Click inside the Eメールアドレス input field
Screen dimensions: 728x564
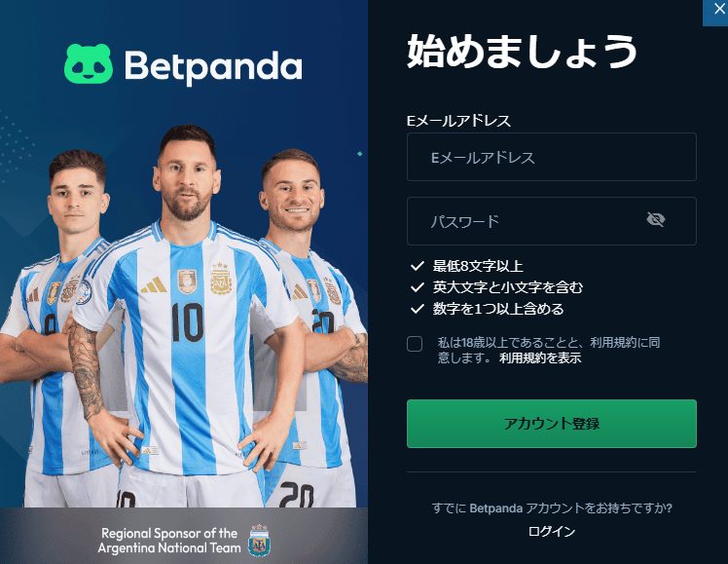[x=552, y=157]
